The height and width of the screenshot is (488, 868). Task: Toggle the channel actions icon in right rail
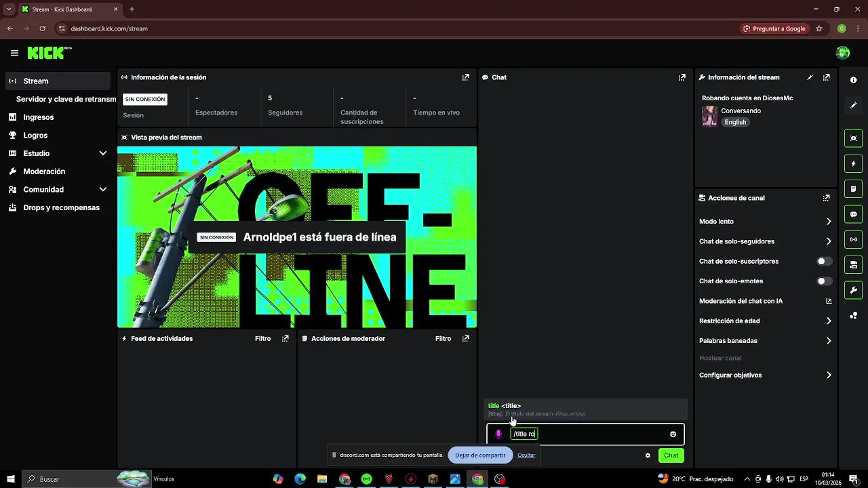pyautogui.click(x=853, y=264)
